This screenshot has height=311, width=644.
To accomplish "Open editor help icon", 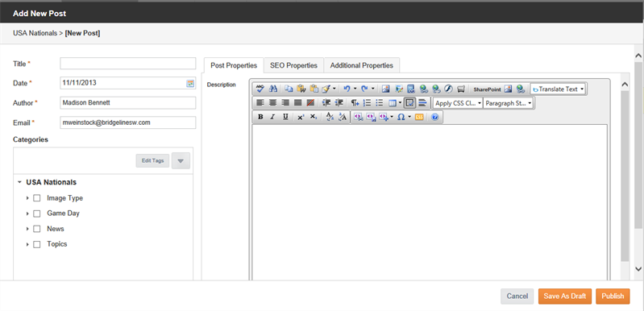I will pyautogui.click(x=435, y=117).
